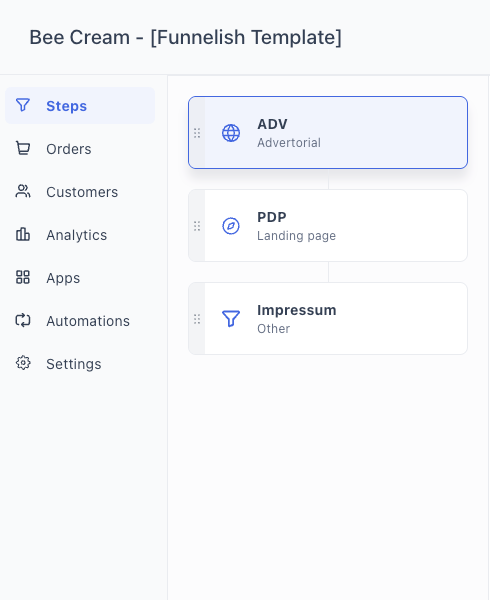
Task: Click the Analytics bar chart icon
Action: pyautogui.click(x=23, y=234)
